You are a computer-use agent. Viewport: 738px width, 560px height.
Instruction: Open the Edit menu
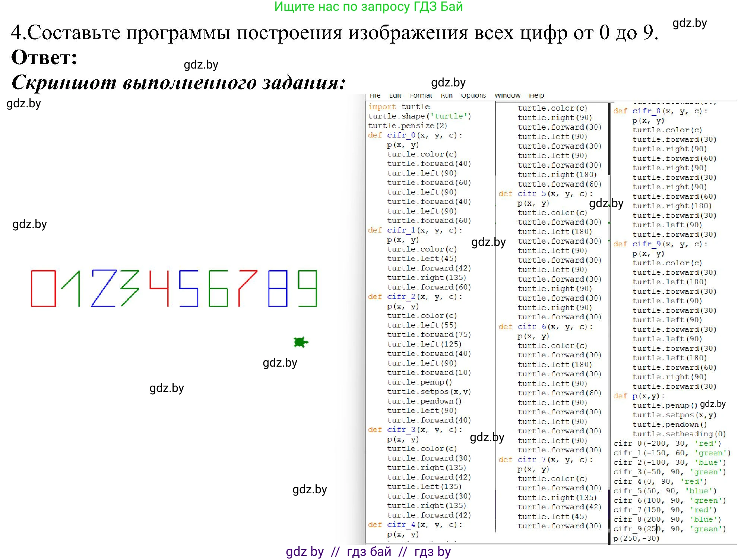(x=395, y=95)
